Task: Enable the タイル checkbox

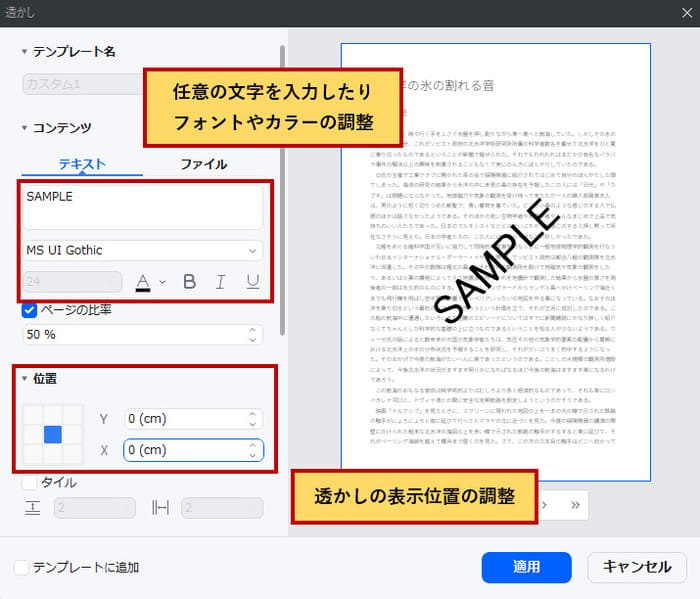Action: (x=30, y=482)
